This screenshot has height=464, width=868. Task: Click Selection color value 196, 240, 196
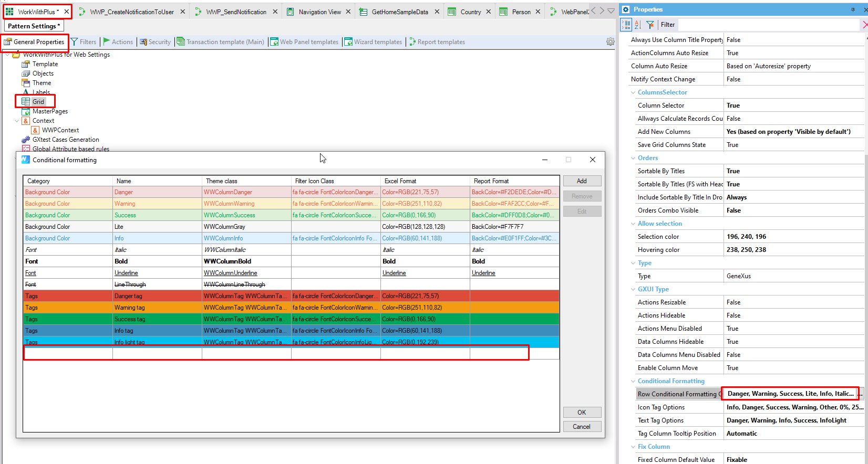pyautogui.click(x=793, y=237)
